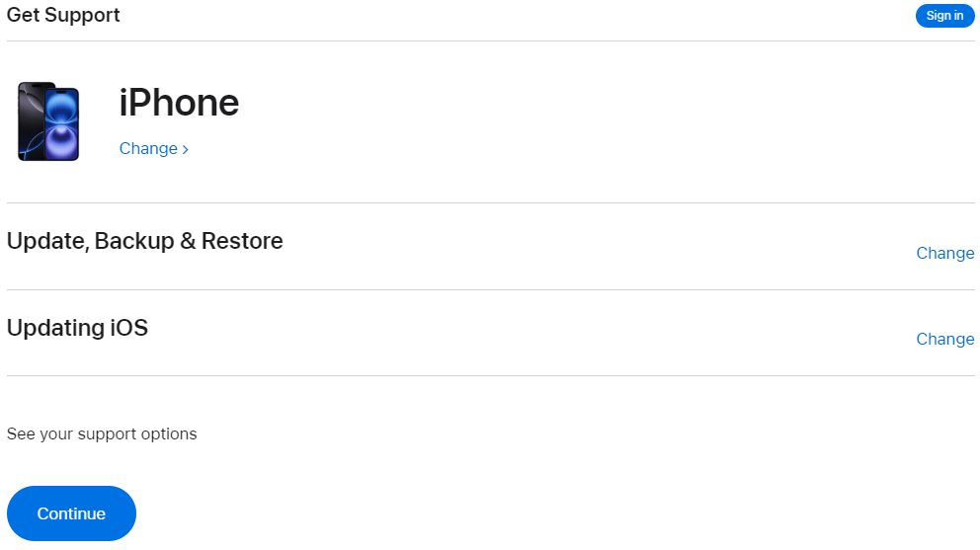Image resolution: width=980 pixels, height=550 pixels.
Task: Select the black iPhone in product image
Action: [x=31, y=120]
